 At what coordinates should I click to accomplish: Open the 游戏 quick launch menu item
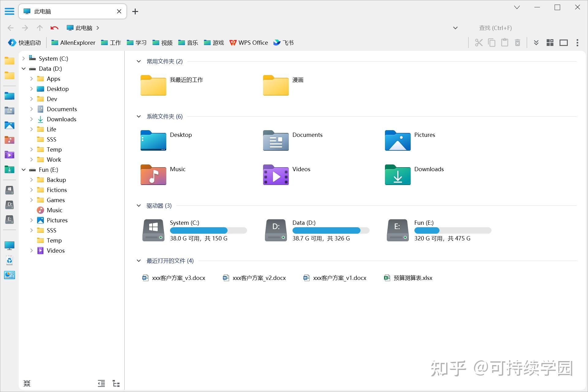click(214, 43)
